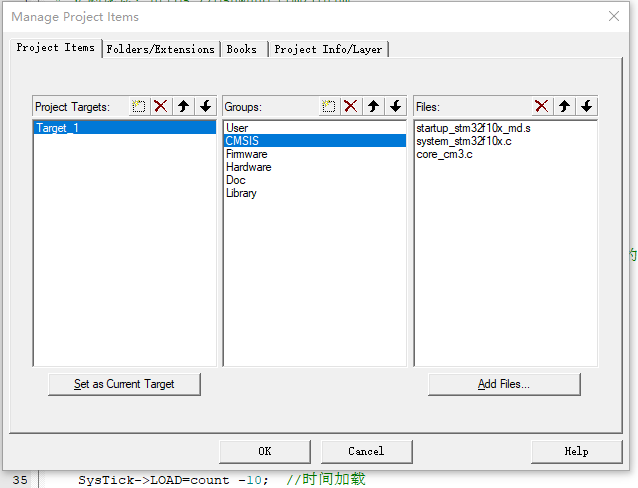Image resolution: width=638 pixels, height=488 pixels.
Task: Select Target_1 in Project Targets
Action: pos(125,128)
